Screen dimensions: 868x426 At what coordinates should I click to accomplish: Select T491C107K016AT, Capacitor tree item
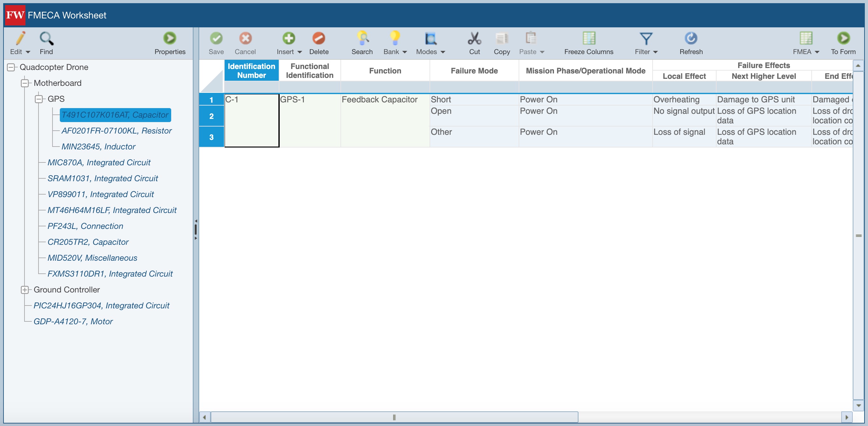tap(115, 115)
